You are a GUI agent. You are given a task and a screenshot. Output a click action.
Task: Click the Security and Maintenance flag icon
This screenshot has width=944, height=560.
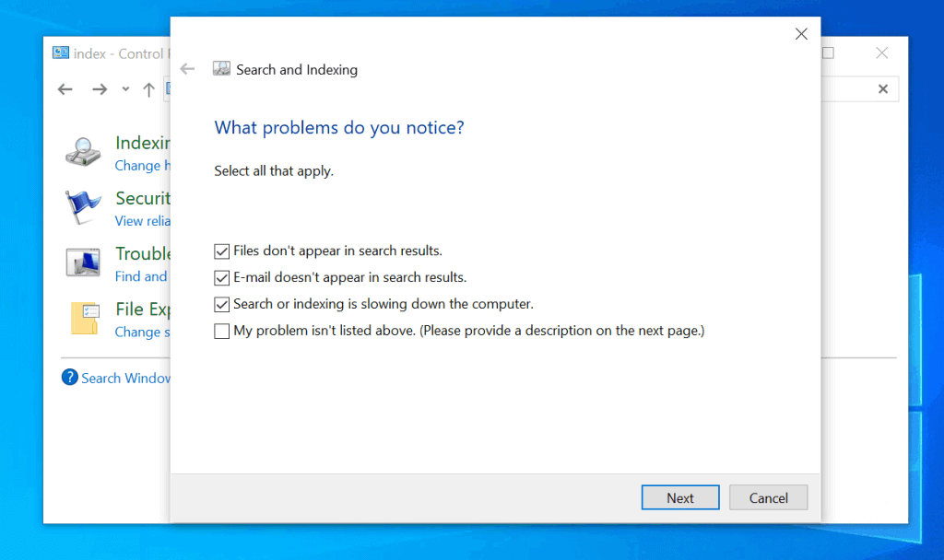point(83,207)
